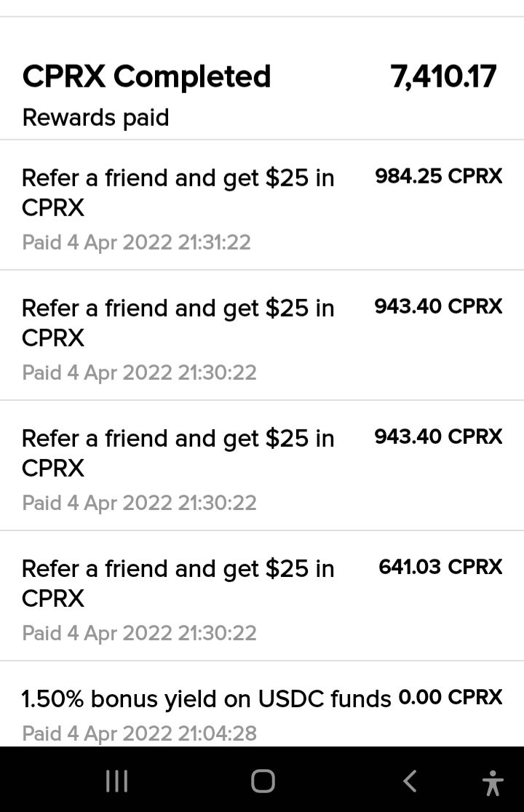This screenshot has height=812, width=524.
Task: Open the 1.50% bonus yield on USDC entry
Action: tap(262, 704)
